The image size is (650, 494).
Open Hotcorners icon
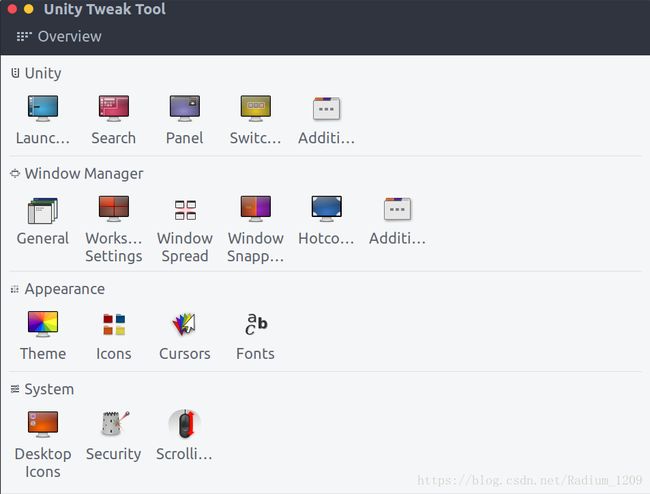(x=326, y=208)
